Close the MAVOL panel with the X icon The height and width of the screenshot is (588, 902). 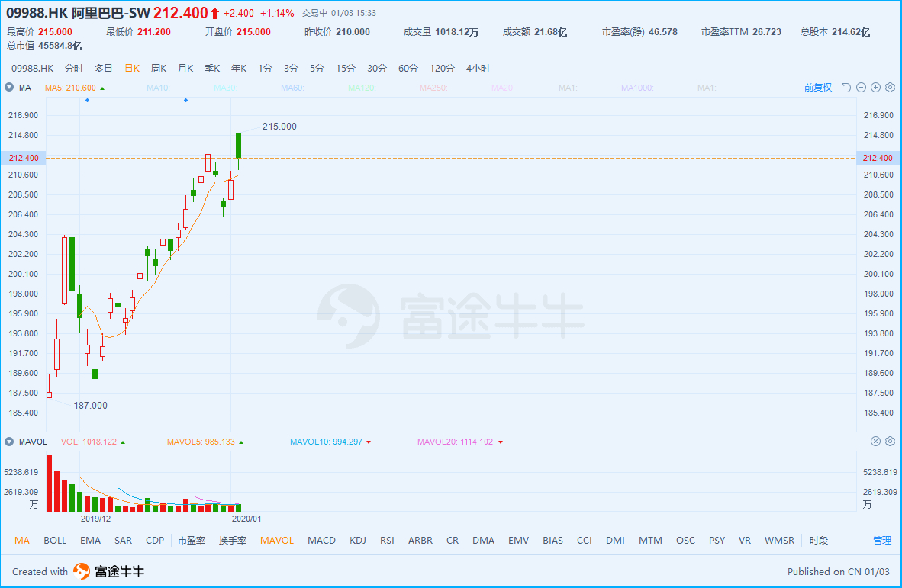[x=875, y=442]
